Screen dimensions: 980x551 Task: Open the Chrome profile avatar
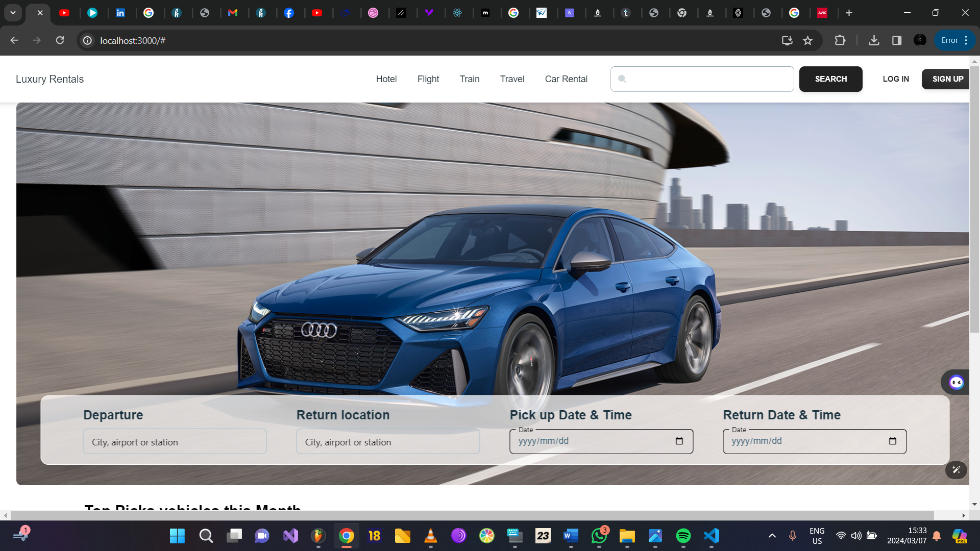coord(920,40)
